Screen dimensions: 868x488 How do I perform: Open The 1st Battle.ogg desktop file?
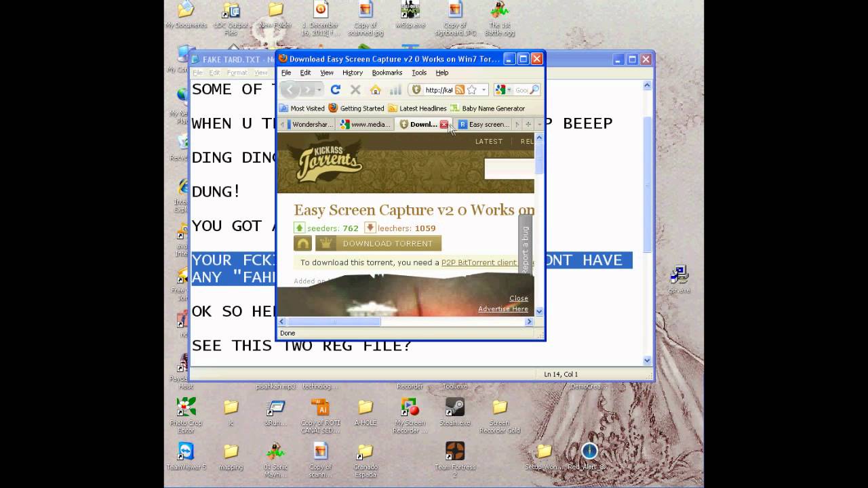pos(500,19)
